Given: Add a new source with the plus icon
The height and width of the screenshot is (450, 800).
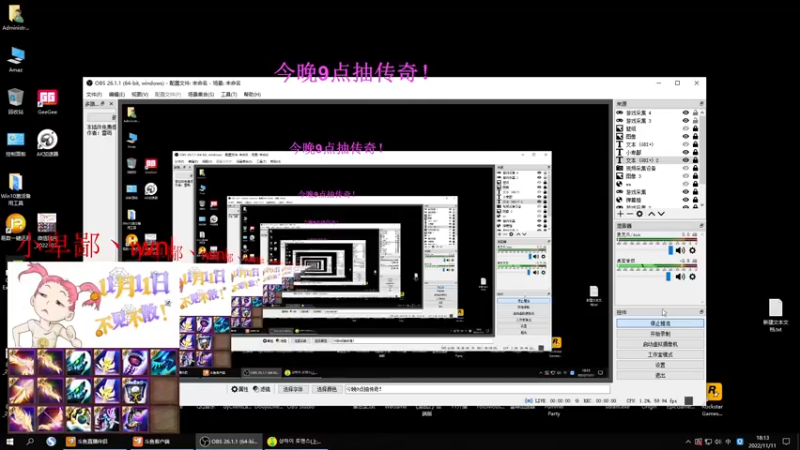Looking at the screenshot, I should pyautogui.click(x=620, y=214).
